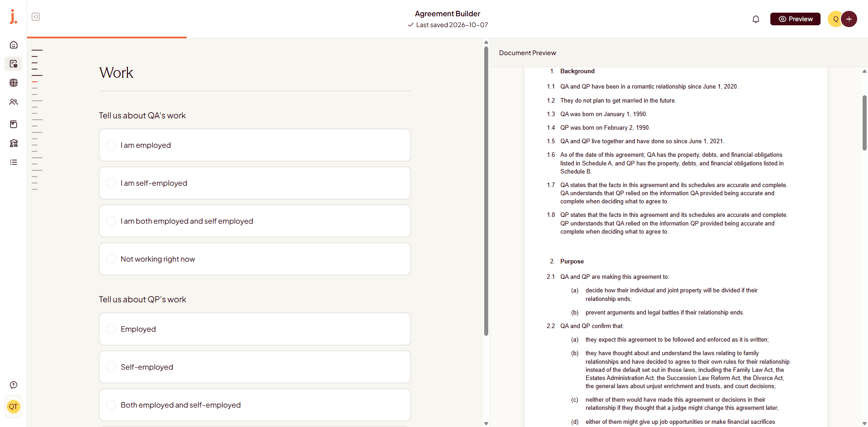Screen dimensions: 868x427
Task: Open the help question mark icon
Action: 14,385
